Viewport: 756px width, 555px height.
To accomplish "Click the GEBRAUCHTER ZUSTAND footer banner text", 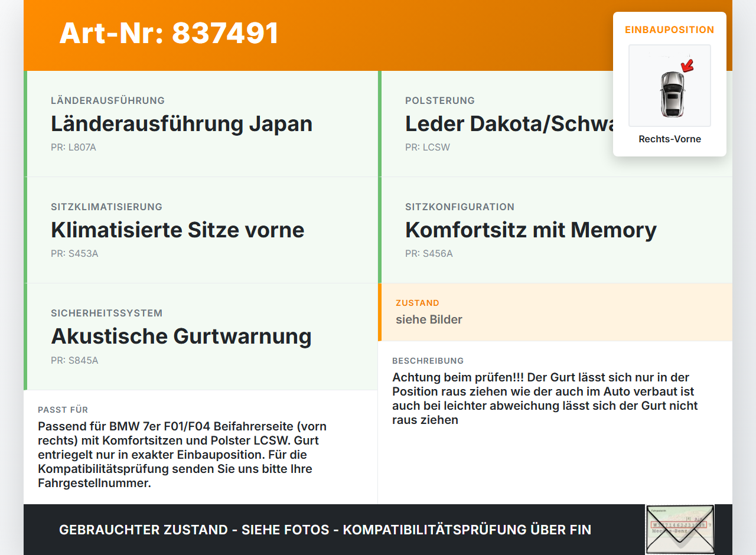I will [325, 530].
